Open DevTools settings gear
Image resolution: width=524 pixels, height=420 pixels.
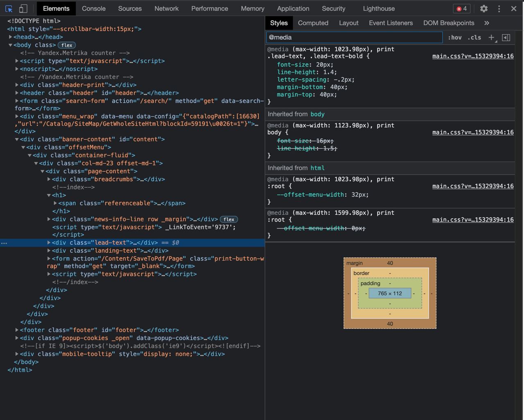[484, 9]
